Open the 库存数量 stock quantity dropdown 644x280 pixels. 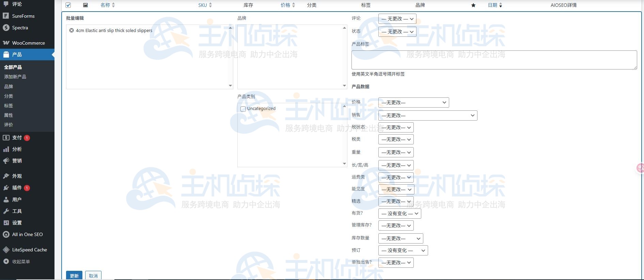tap(401, 238)
